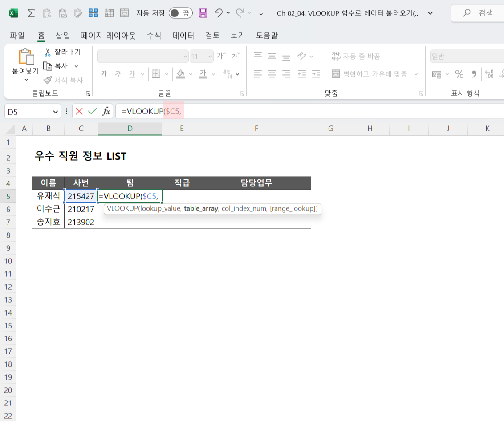Click the Undo arrow icon
The image size is (504, 421).
tap(219, 13)
